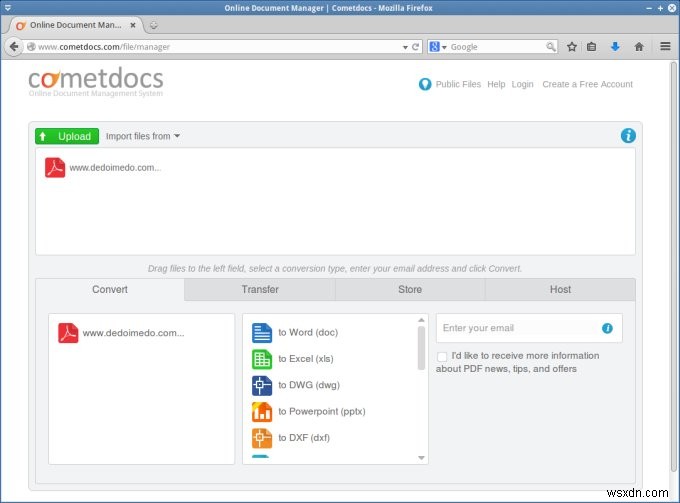
Task: Go to Firefox home page icon
Action: pyautogui.click(x=639, y=46)
